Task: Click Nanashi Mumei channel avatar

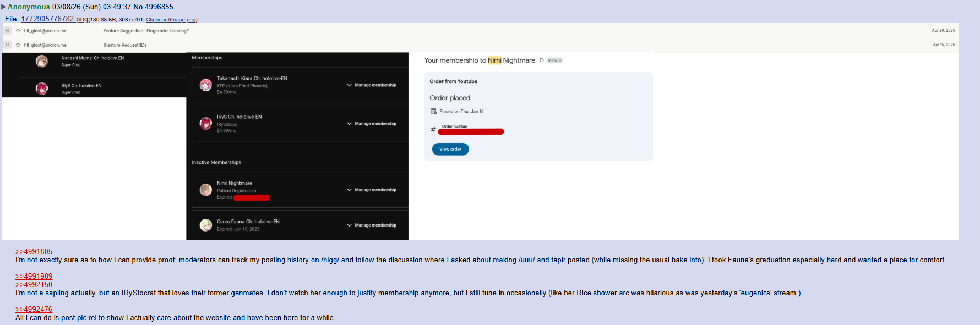Action: pyautogui.click(x=42, y=61)
